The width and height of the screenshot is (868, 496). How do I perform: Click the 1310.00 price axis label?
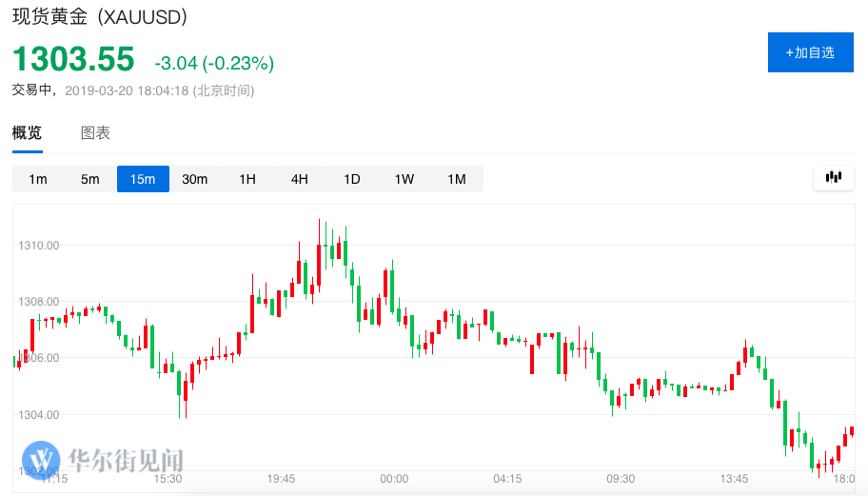click(39, 246)
